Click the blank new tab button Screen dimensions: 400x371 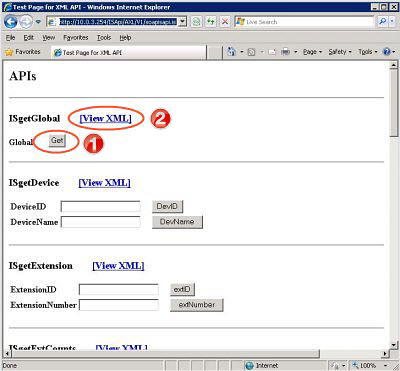click(x=215, y=53)
